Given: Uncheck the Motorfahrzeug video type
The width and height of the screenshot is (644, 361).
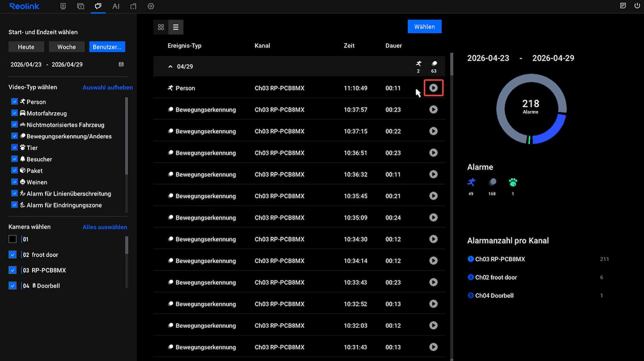Looking at the screenshot, I should (x=15, y=113).
